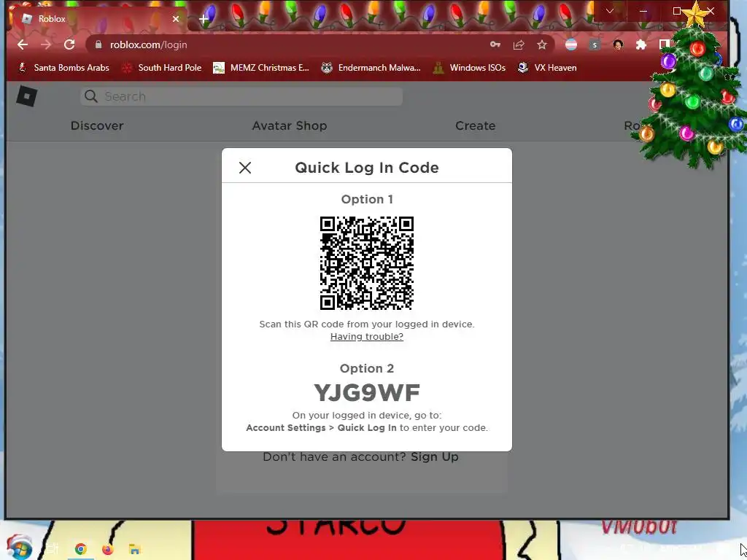The height and width of the screenshot is (560, 747).
Task: Open File Explorer from the taskbar
Action: click(x=134, y=550)
